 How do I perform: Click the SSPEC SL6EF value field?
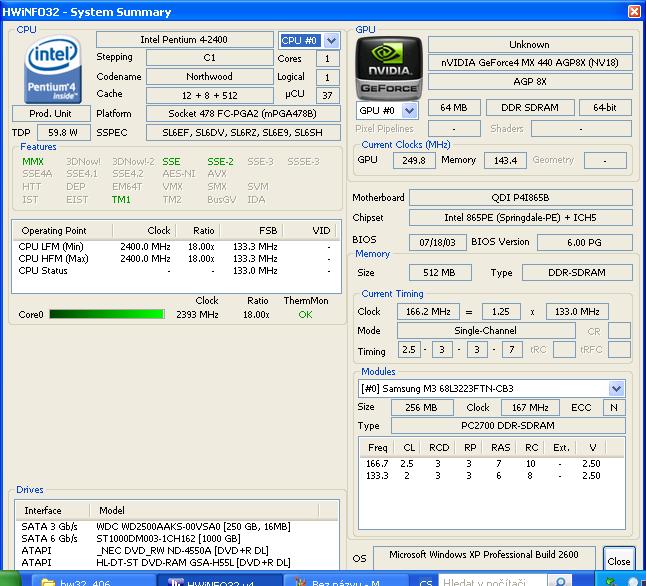point(243,133)
